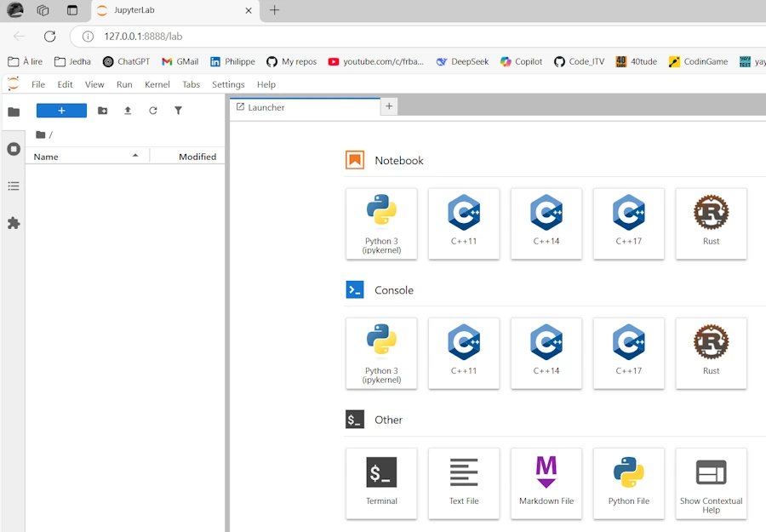Toggle the file filter icon
766x532 pixels.
point(179,111)
